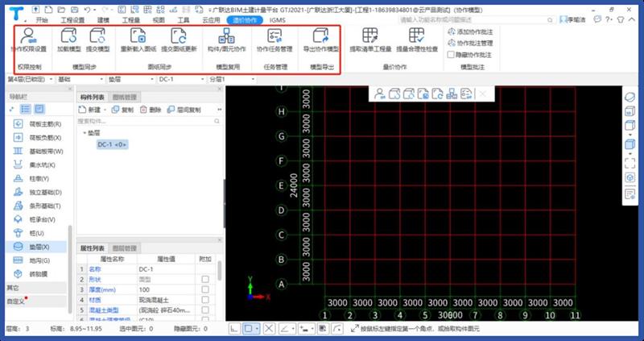Check the 附加 box for the 厚度(mm) row
The width and height of the screenshot is (644, 341).
point(205,289)
